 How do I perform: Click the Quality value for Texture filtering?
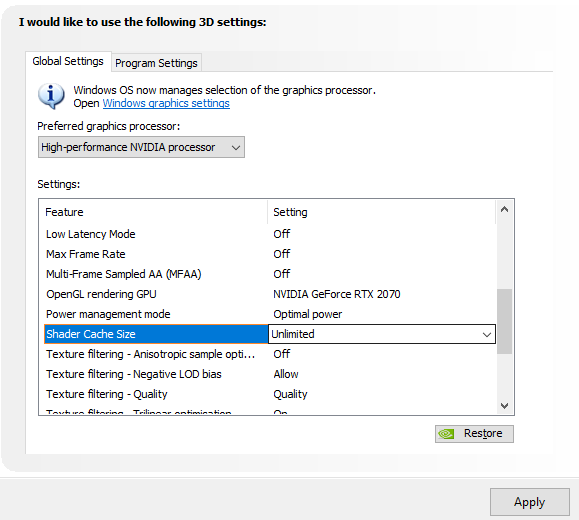coord(290,394)
